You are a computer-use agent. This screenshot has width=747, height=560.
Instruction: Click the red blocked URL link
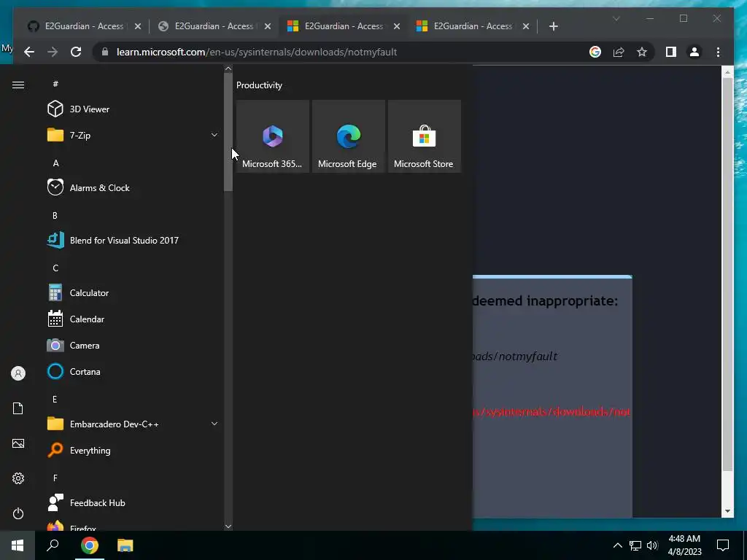[x=551, y=411]
